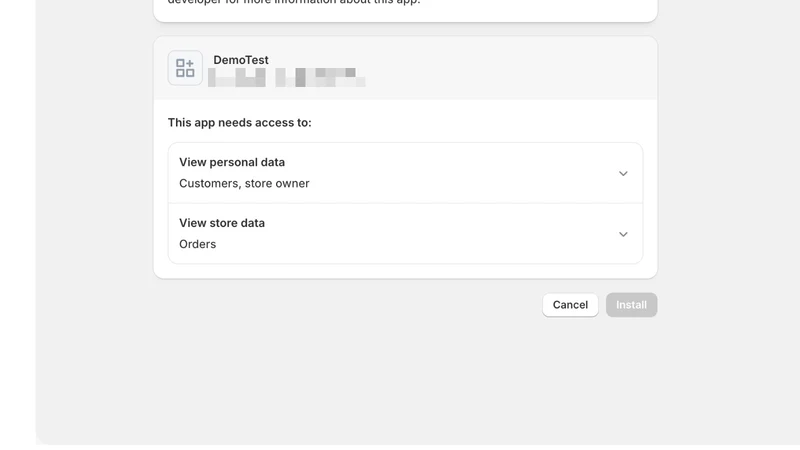Click the blurred developer name under DemoTest

coord(286,78)
